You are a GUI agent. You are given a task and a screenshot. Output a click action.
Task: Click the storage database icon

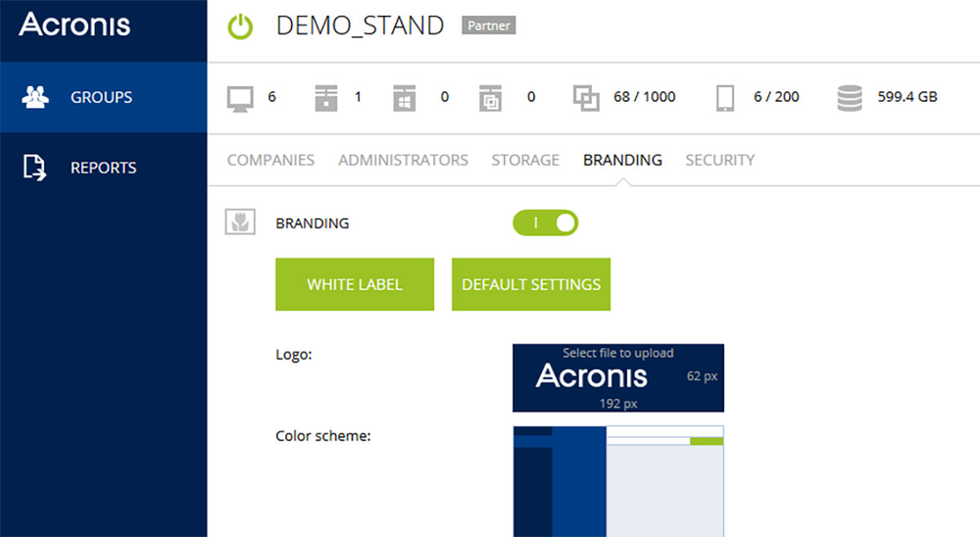(x=850, y=98)
